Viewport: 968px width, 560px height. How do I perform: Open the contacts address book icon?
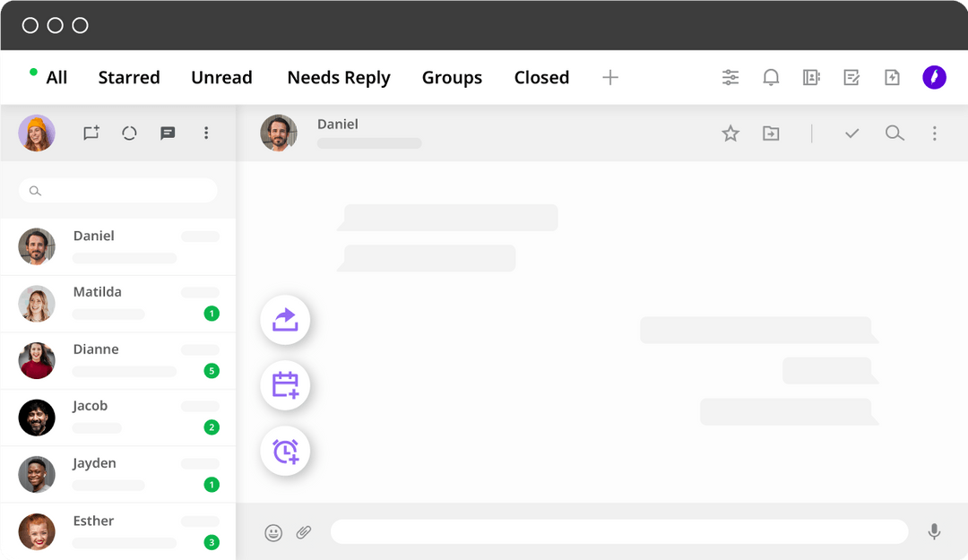point(811,77)
